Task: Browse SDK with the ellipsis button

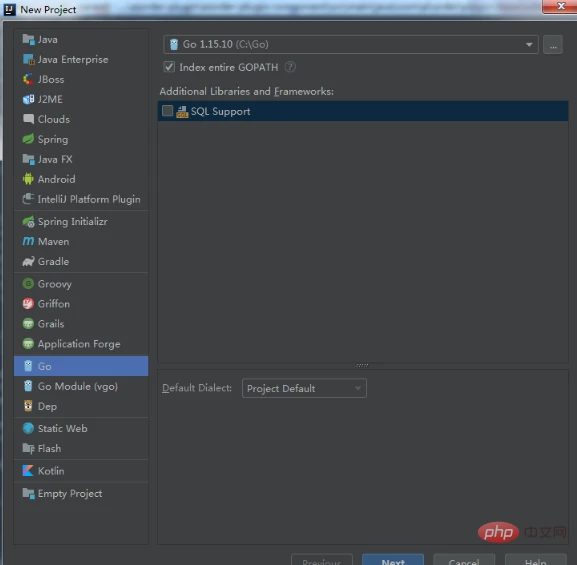Action: [x=553, y=45]
